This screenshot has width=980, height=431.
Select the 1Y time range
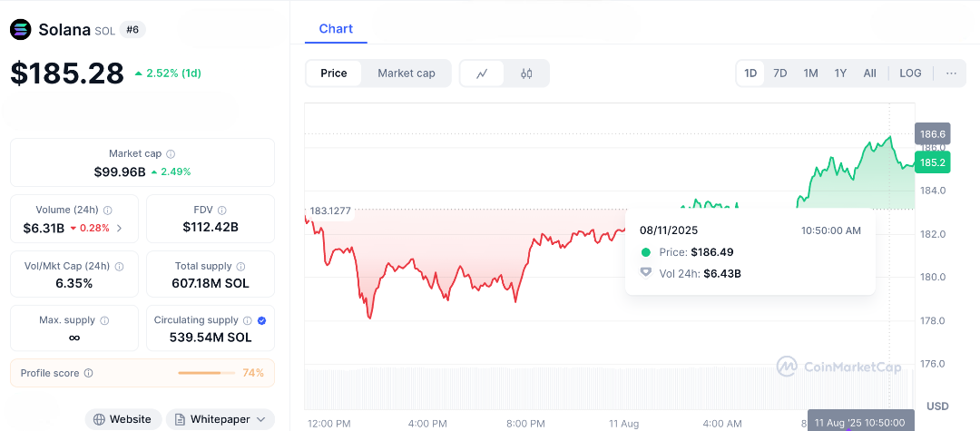840,73
